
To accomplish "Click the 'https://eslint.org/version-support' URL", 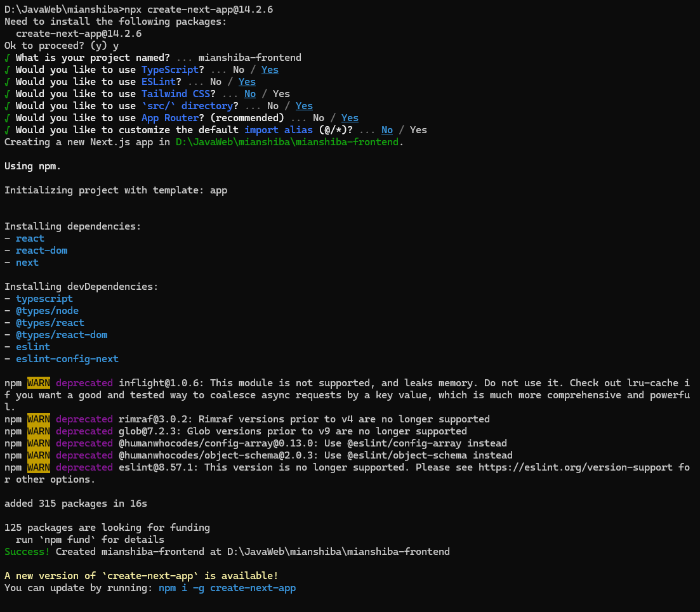I will [x=576, y=467].
